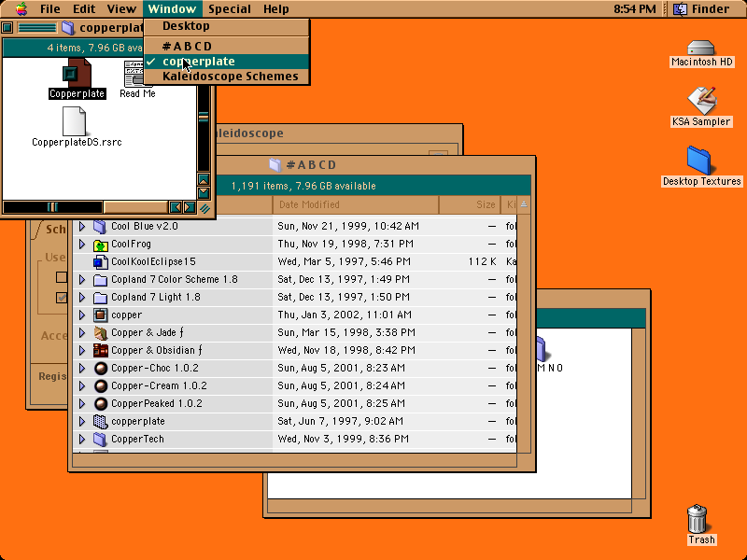The width and height of the screenshot is (747, 560).
Task: Select the Copland 7 Color Scheme 1.8 folder icon
Action: [x=100, y=279]
